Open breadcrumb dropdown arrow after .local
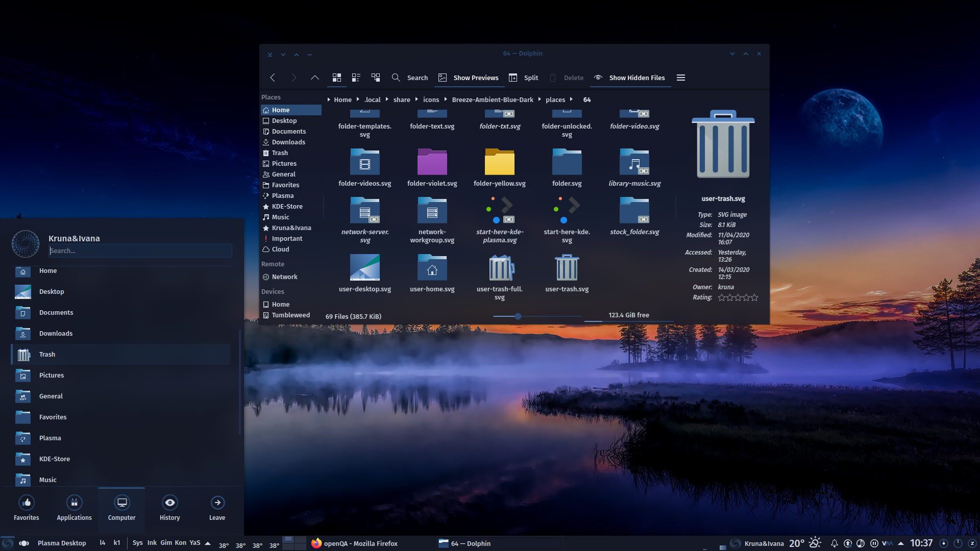980x551 pixels. coord(386,99)
